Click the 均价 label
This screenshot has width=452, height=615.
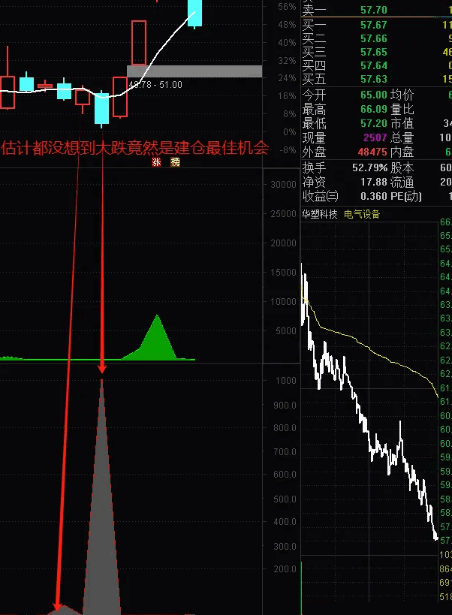click(x=402, y=95)
